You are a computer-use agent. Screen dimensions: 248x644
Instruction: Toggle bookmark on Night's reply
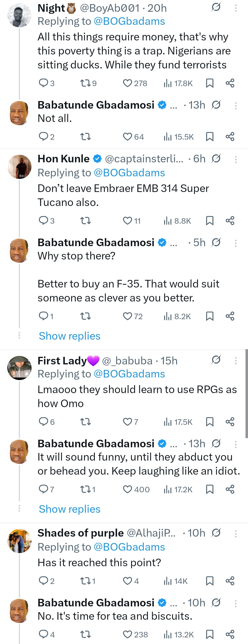209,83
